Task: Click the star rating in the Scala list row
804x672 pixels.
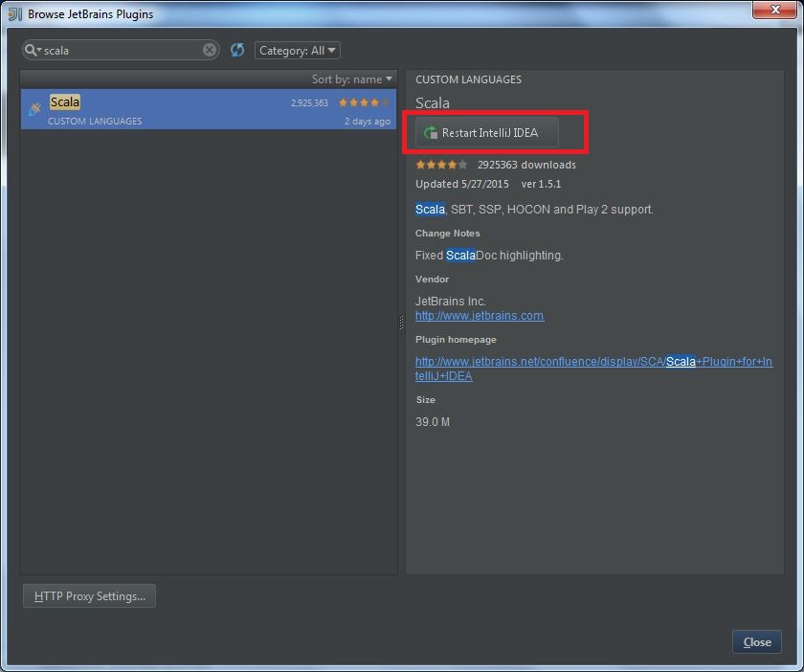Action: (x=364, y=102)
